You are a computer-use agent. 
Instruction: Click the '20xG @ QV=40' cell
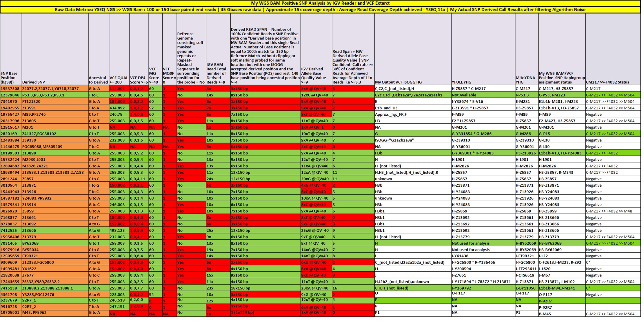tap(316, 179)
